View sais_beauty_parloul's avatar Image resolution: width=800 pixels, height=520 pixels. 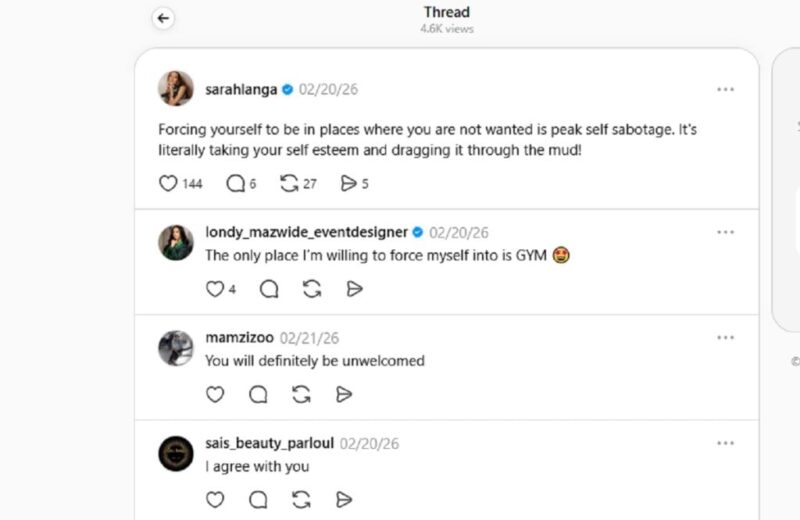pos(176,453)
